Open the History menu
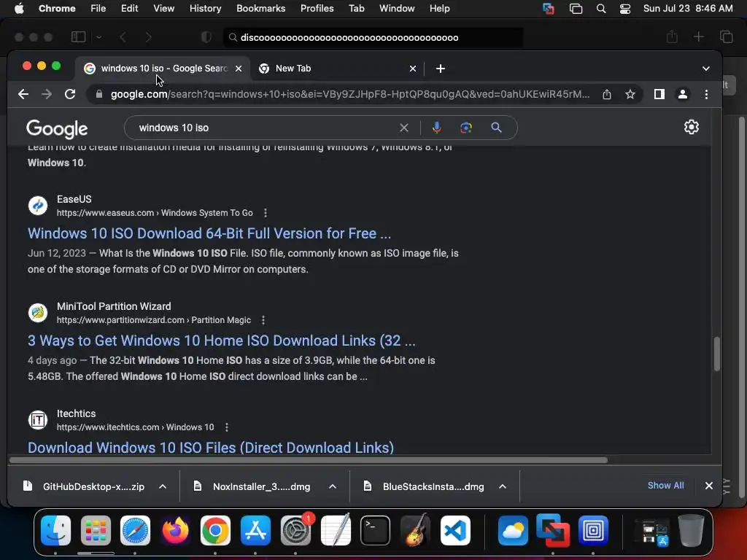The height and width of the screenshot is (560, 747). (x=205, y=9)
